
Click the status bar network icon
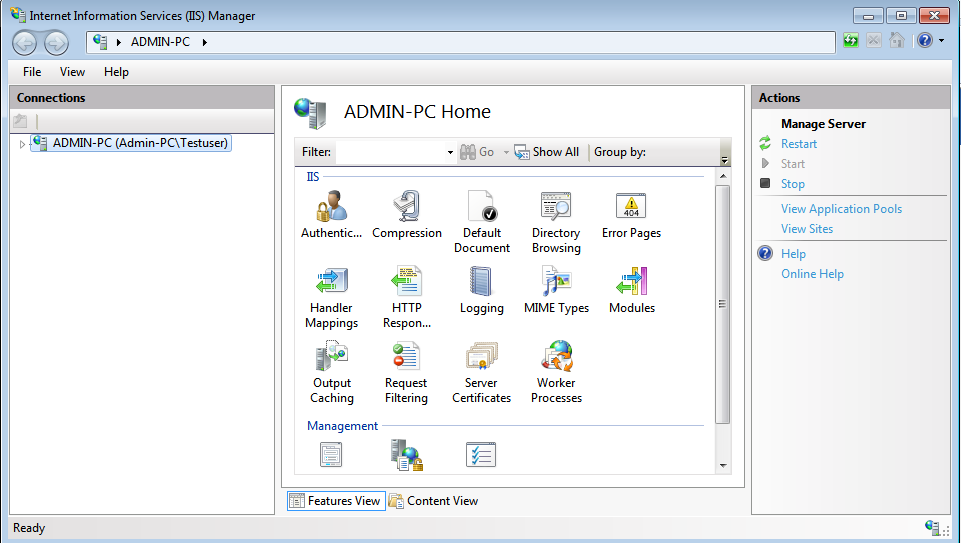coord(932,527)
